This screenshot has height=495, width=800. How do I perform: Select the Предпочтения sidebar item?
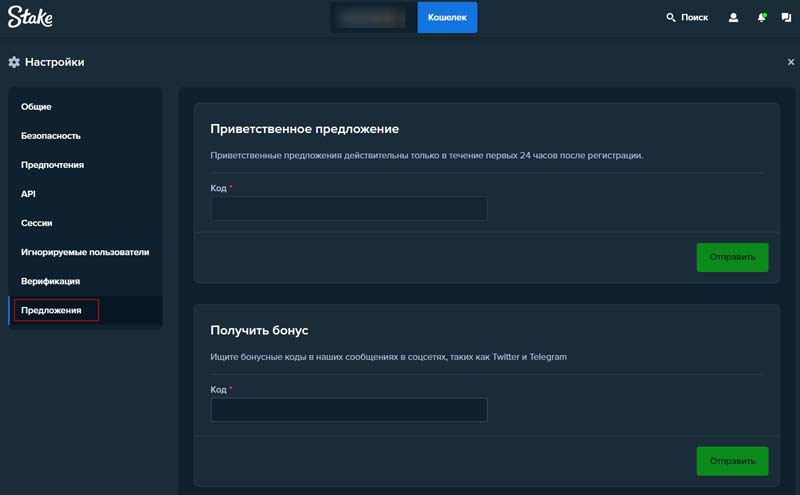(x=52, y=165)
